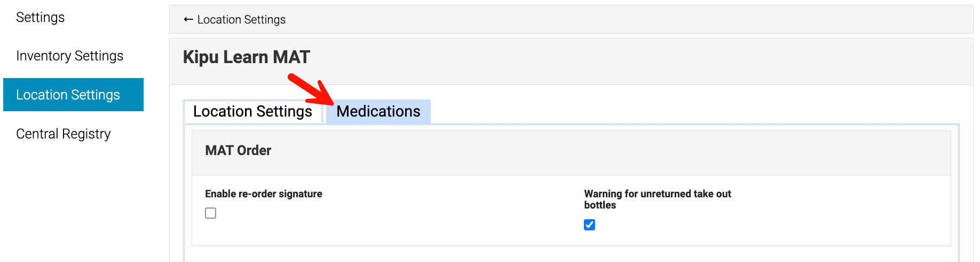
Task: Open Settings in the left sidebar
Action: tap(41, 18)
